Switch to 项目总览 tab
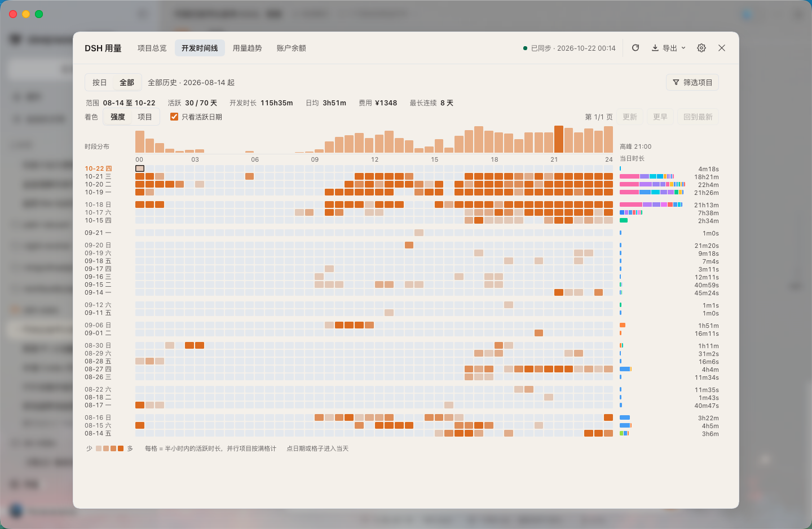This screenshot has height=529, width=812. coord(152,48)
